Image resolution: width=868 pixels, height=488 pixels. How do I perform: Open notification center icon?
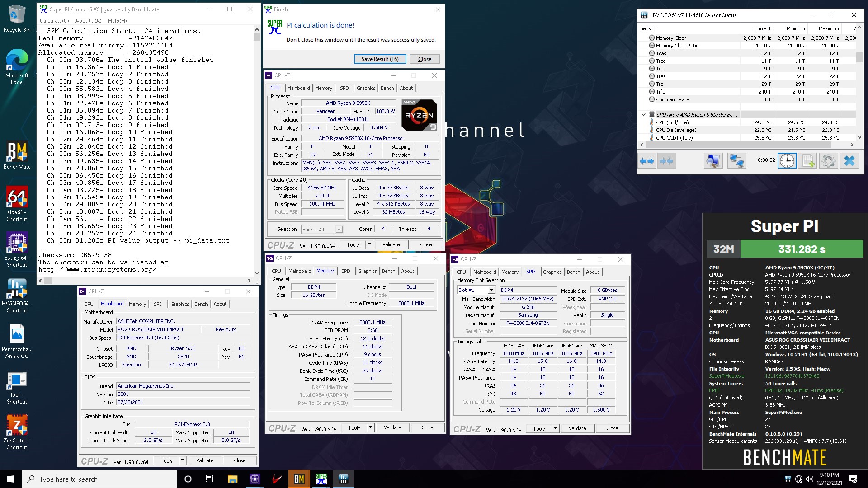pyautogui.click(x=853, y=479)
